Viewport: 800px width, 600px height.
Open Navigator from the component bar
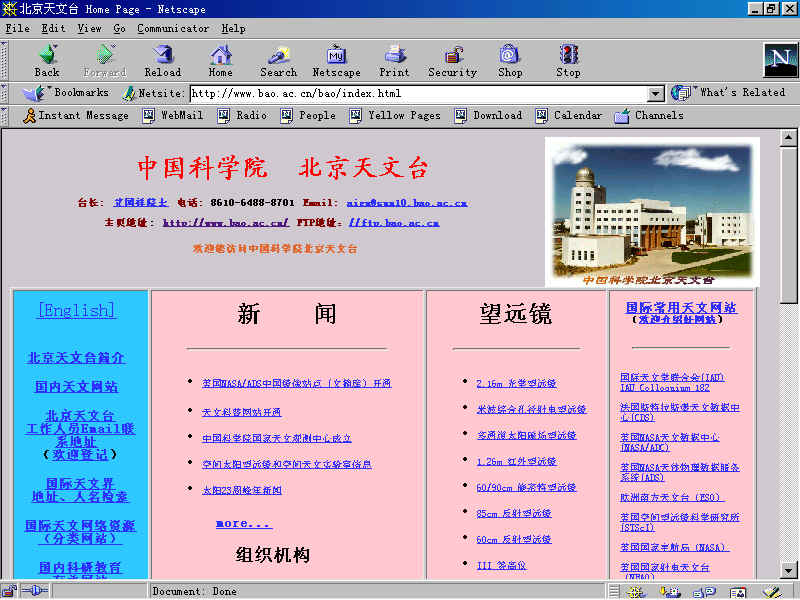(636, 592)
